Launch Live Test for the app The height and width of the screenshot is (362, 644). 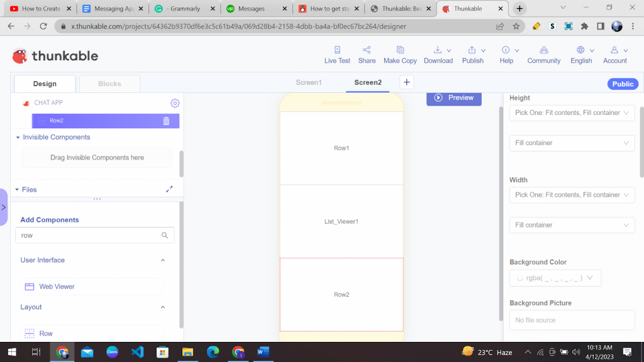(337, 53)
